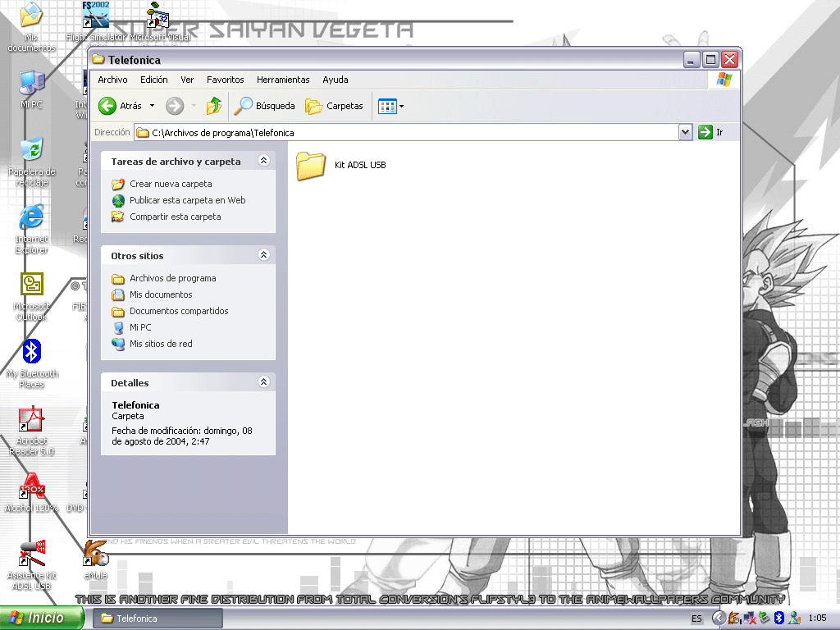
Task: Open the Views (Vistas) dropdown button
Action: (x=390, y=106)
